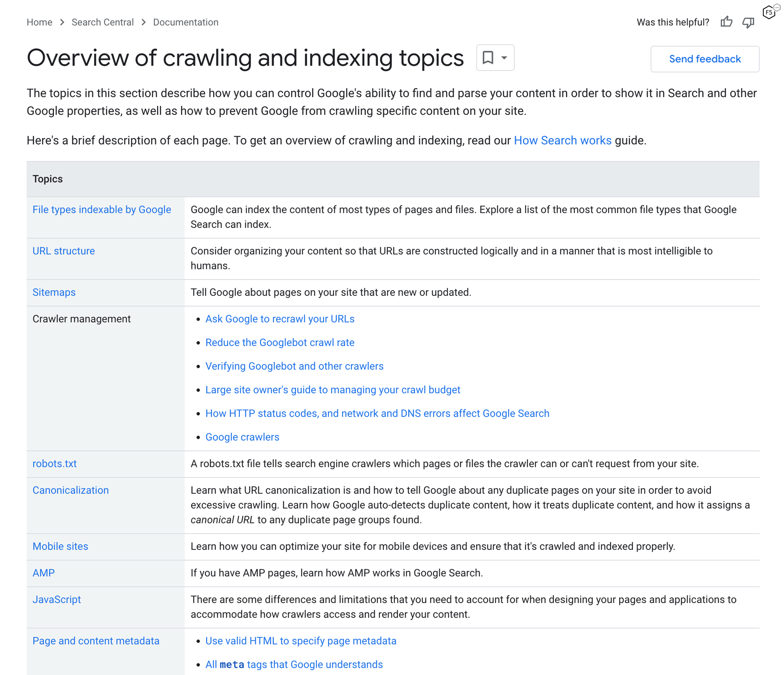Screen dimensions: 784x675
Task: Open Ask Google to recrawl your URLs
Action: (280, 319)
